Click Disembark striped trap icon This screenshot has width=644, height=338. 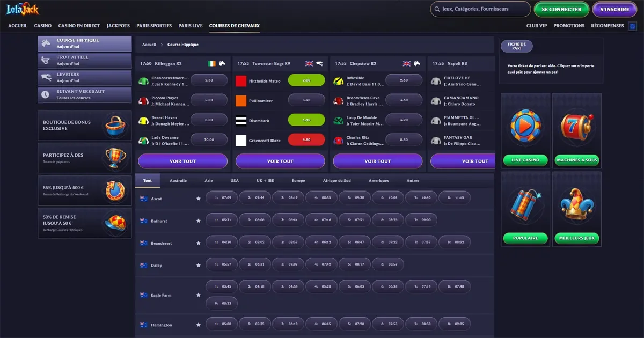click(241, 121)
